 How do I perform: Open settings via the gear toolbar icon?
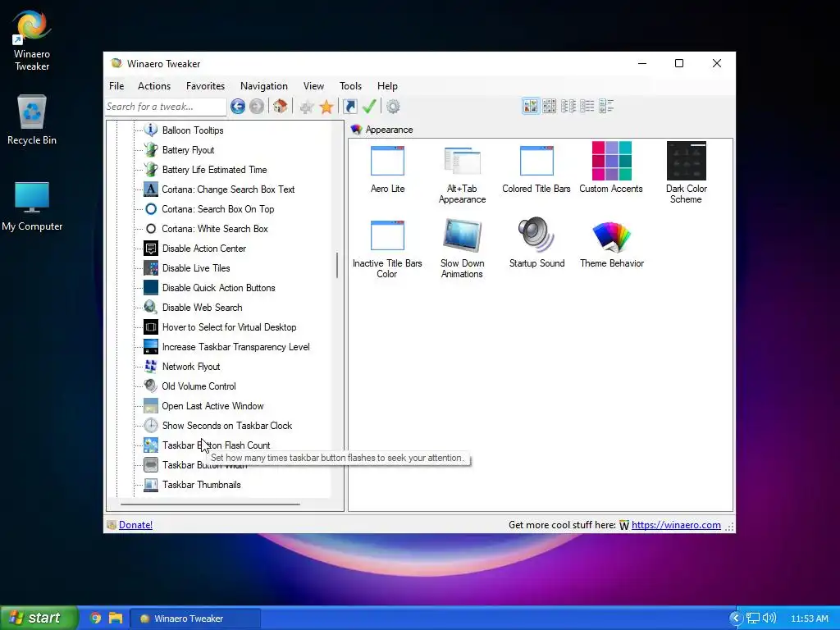(393, 107)
